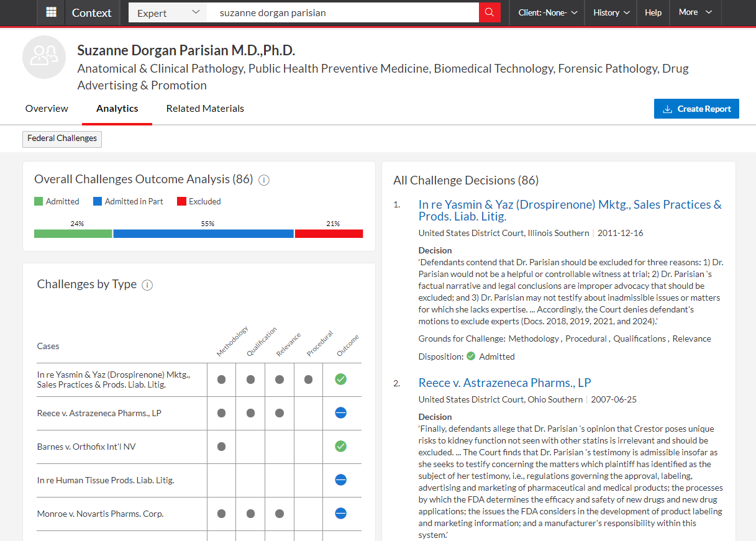Image resolution: width=756 pixels, height=541 pixels.
Task: Click the expert profile avatar icon
Action: click(x=44, y=57)
